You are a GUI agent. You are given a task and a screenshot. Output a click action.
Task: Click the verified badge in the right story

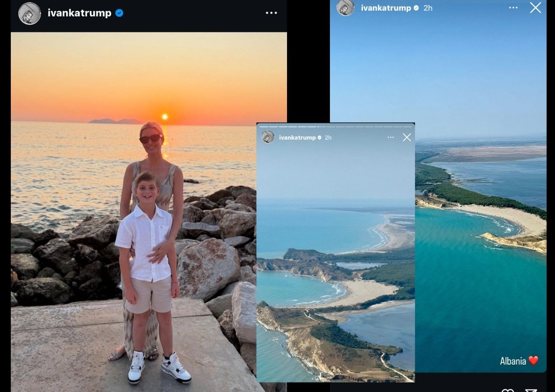[x=416, y=8]
